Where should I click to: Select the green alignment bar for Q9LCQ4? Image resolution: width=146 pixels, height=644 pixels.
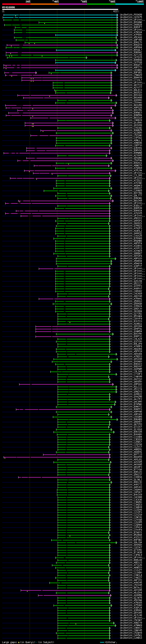coord(87,543)
